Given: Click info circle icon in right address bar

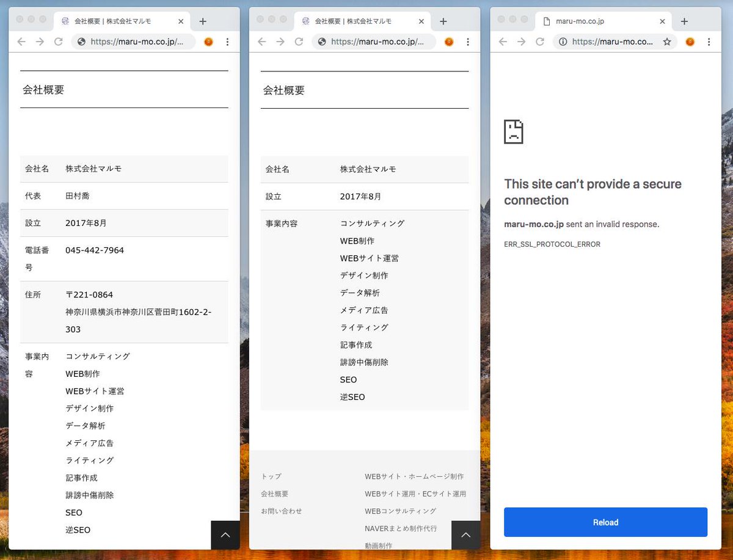Looking at the screenshot, I should (x=563, y=42).
